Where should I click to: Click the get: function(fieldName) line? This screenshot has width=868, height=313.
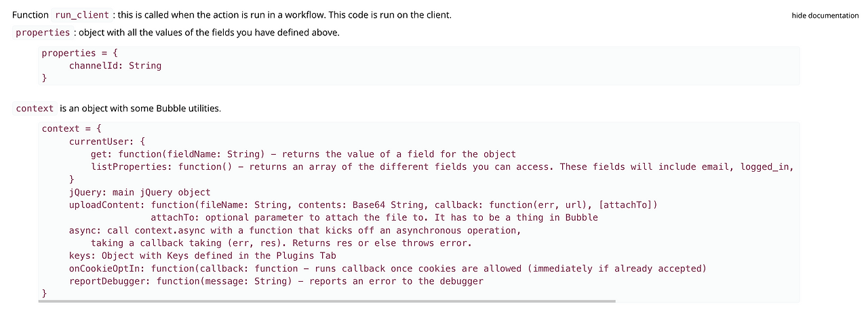302,154
